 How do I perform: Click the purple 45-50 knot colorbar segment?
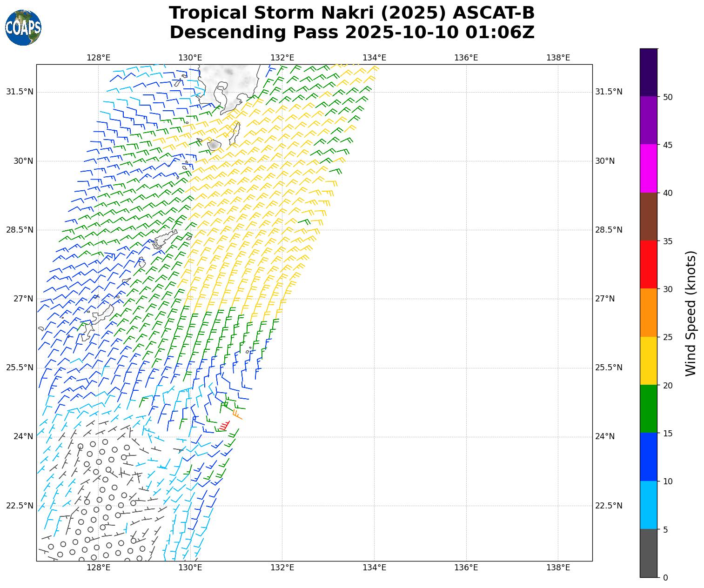pyautogui.click(x=648, y=120)
